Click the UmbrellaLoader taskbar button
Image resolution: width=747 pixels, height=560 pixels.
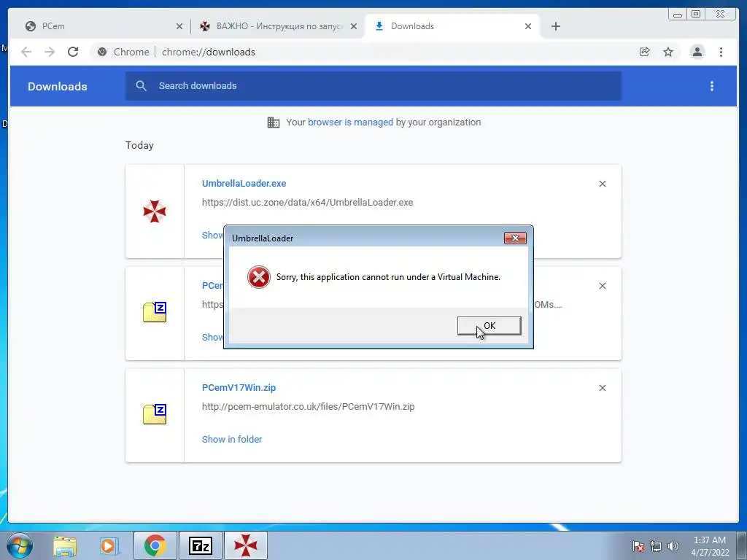tap(245, 545)
